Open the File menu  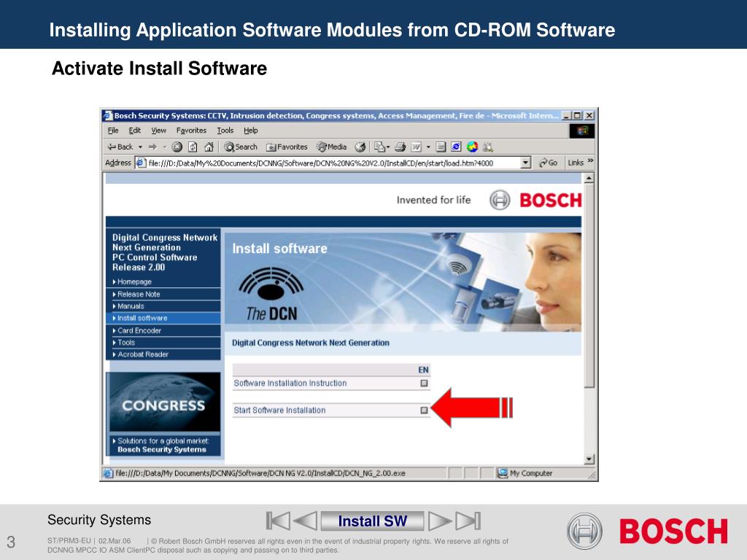coord(113,131)
